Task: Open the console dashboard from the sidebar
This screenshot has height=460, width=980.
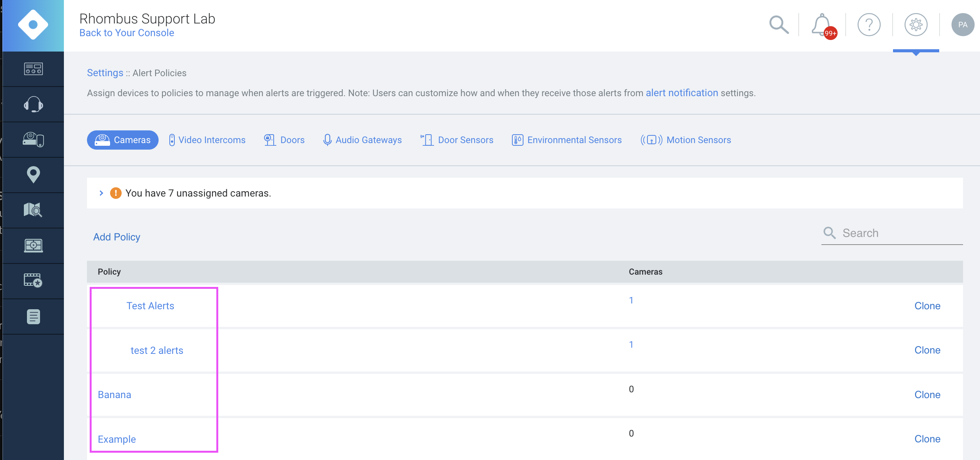Action: tap(33, 69)
